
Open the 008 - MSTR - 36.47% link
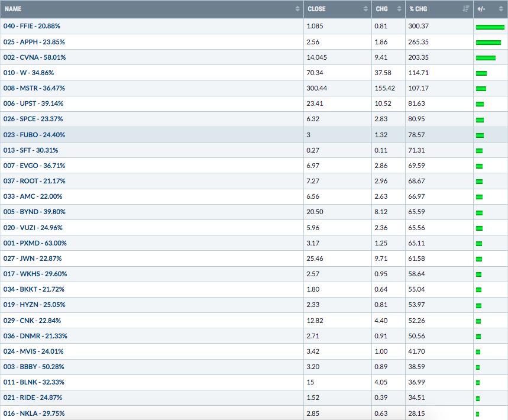pos(34,88)
